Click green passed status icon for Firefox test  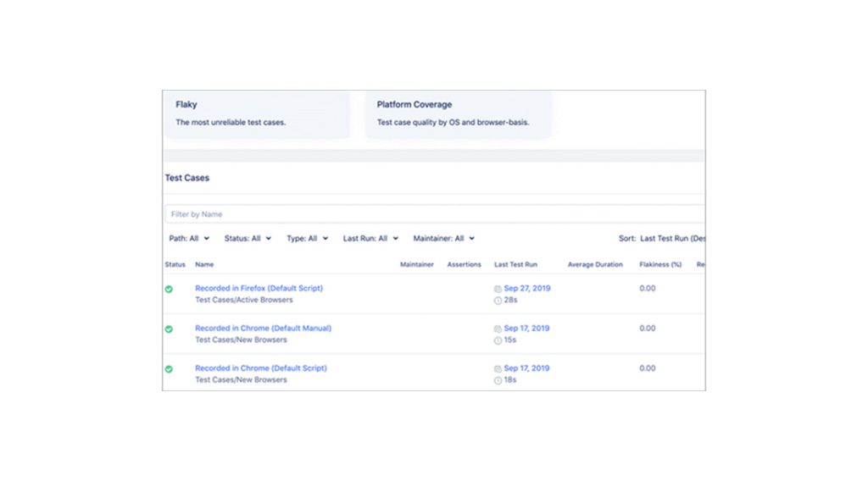coord(169,289)
